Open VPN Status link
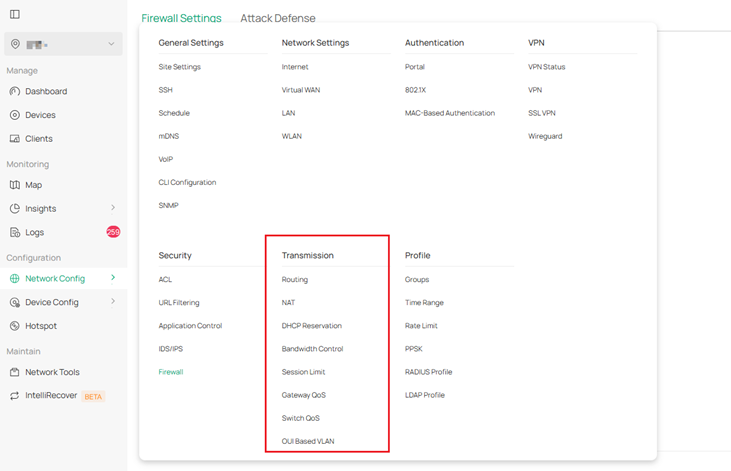The image size is (731, 471). point(546,67)
